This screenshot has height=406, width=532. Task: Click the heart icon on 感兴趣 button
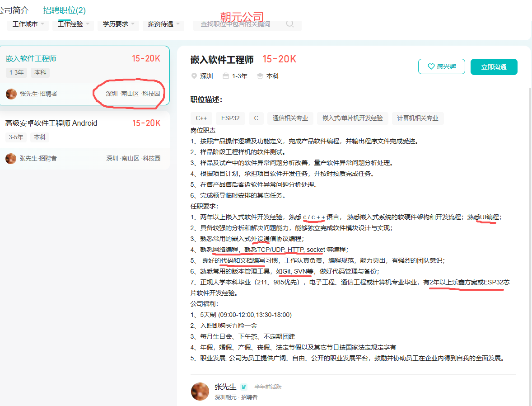pos(430,67)
